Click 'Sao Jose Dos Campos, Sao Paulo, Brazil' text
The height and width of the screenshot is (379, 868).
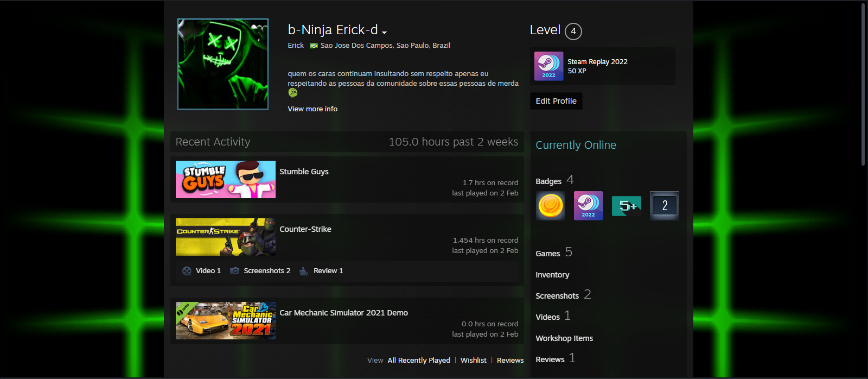click(x=385, y=46)
